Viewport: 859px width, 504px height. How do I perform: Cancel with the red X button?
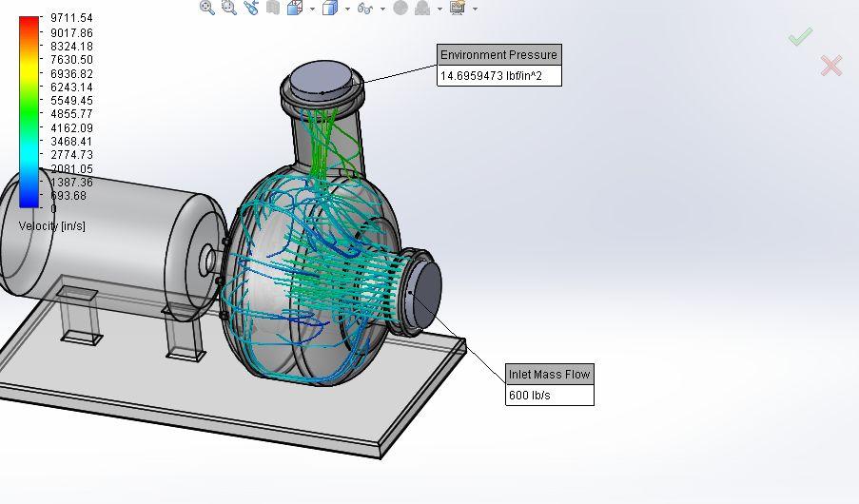(830, 66)
